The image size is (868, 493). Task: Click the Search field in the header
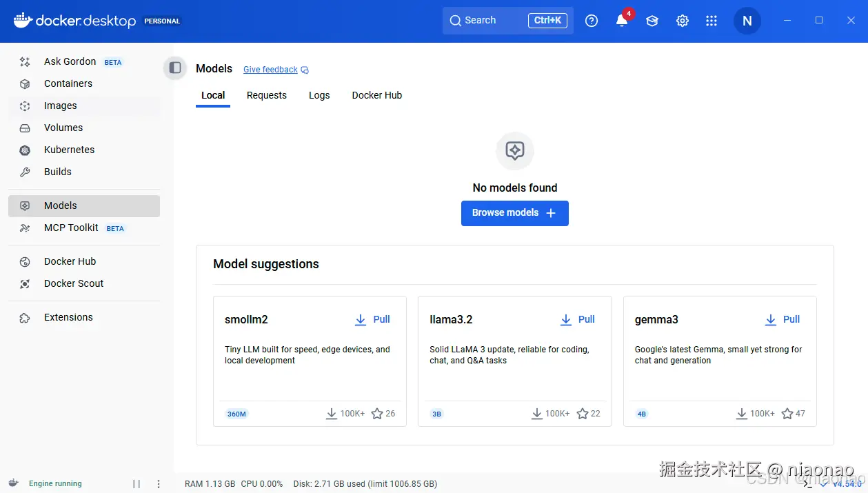pyautogui.click(x=508, y=20)
